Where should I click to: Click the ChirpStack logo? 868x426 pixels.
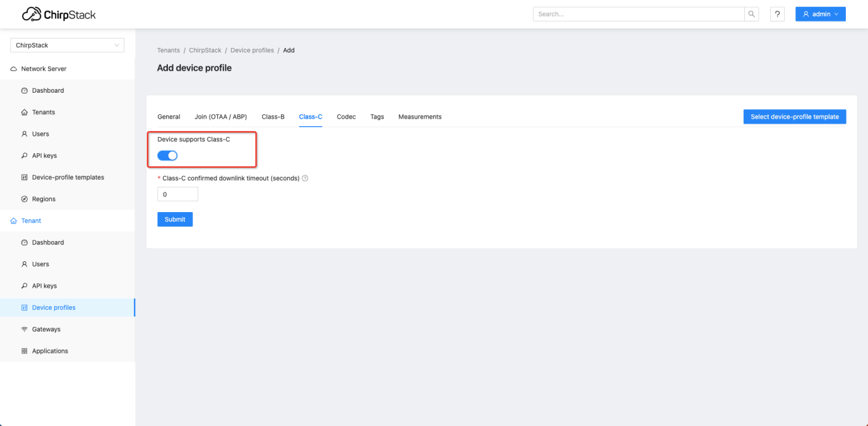tap(59, 14)
